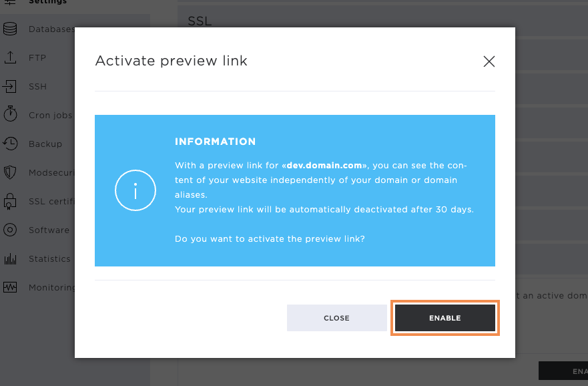
Task: Open the Statistics menu entry
Action: click(49, 259)
